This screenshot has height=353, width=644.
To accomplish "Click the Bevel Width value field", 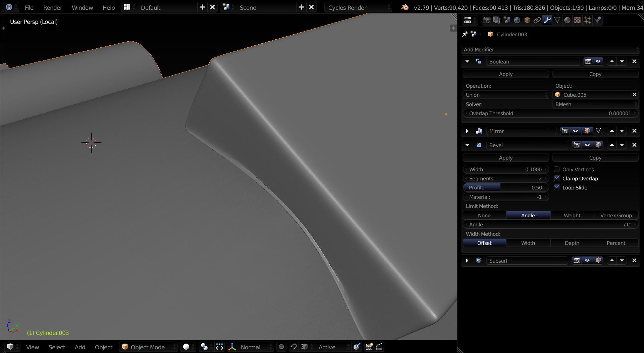I will tap(506, 170).
